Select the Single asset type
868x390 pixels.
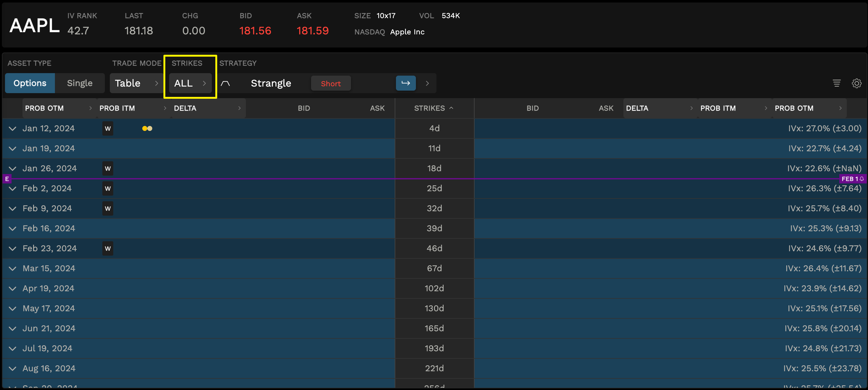click(80, 83)
